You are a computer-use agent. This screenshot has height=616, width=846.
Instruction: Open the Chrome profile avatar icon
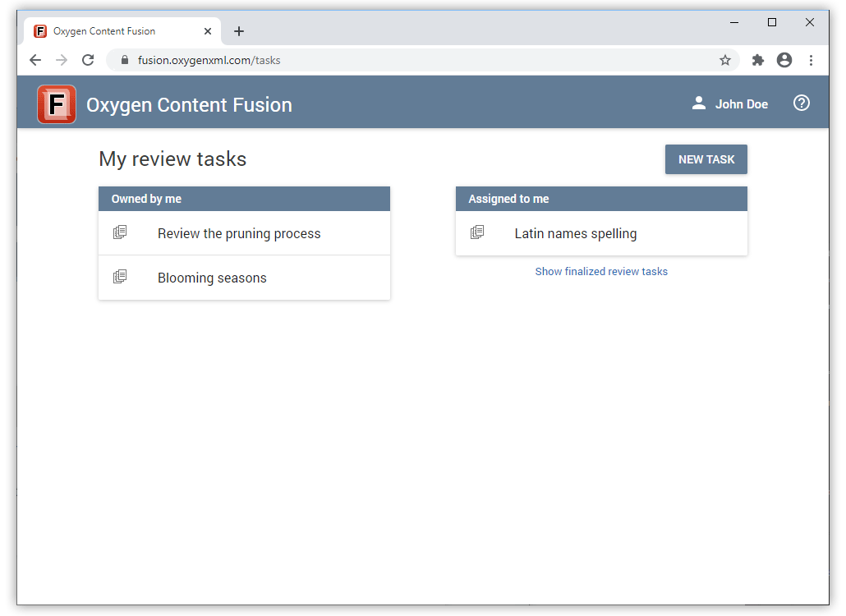784,60
